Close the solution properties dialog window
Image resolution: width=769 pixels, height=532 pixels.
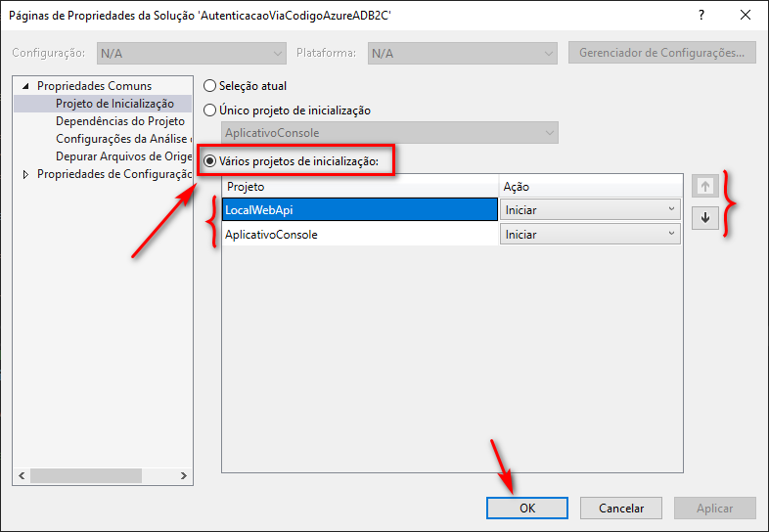pos(746,14)
